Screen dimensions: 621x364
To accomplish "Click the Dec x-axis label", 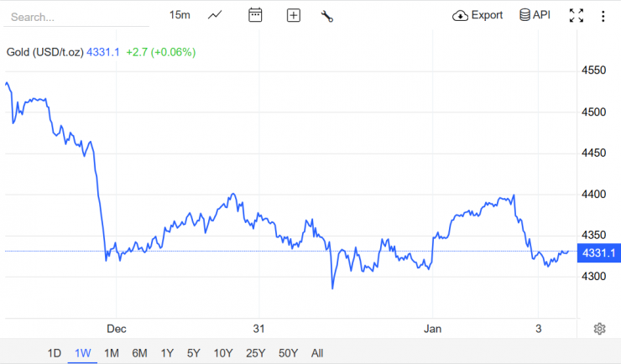I will coord(117,329).
